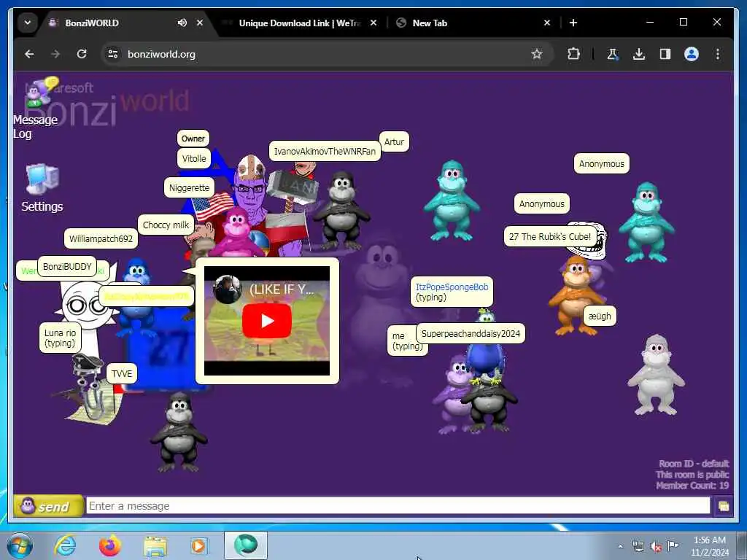Click the Williampatch692 name tag

click(101, 238)
